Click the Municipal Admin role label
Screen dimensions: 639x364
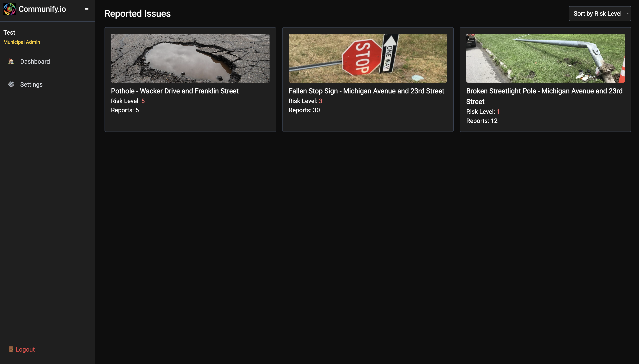tap(22, 42)
